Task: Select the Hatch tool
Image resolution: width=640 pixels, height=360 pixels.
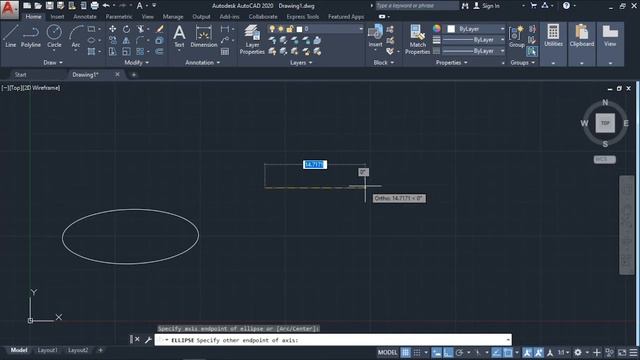Action: pos(91,51)
